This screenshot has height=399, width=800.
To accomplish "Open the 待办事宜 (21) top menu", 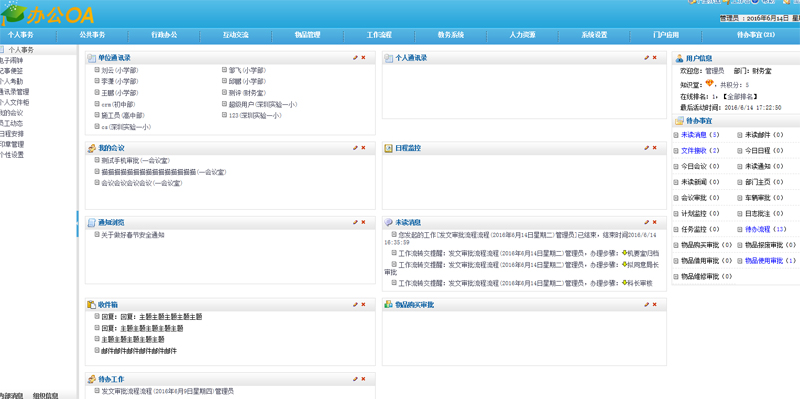I will (756, 35).
